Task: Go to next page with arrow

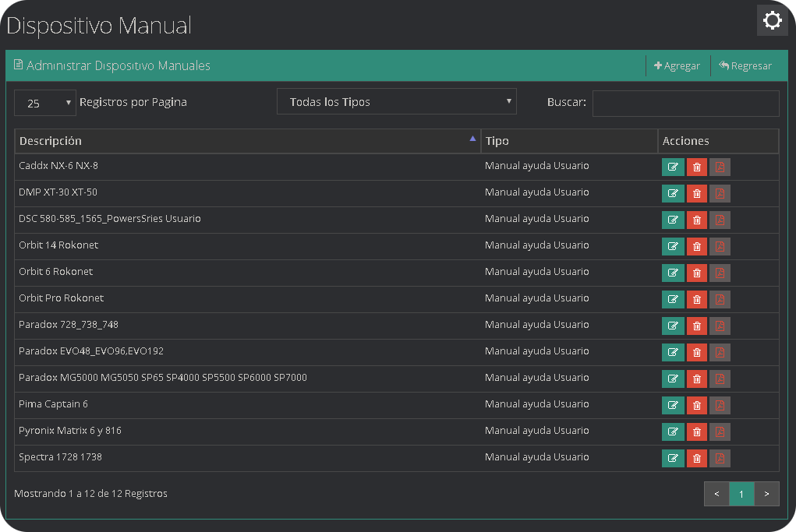Action: click(x=766, y=494)
